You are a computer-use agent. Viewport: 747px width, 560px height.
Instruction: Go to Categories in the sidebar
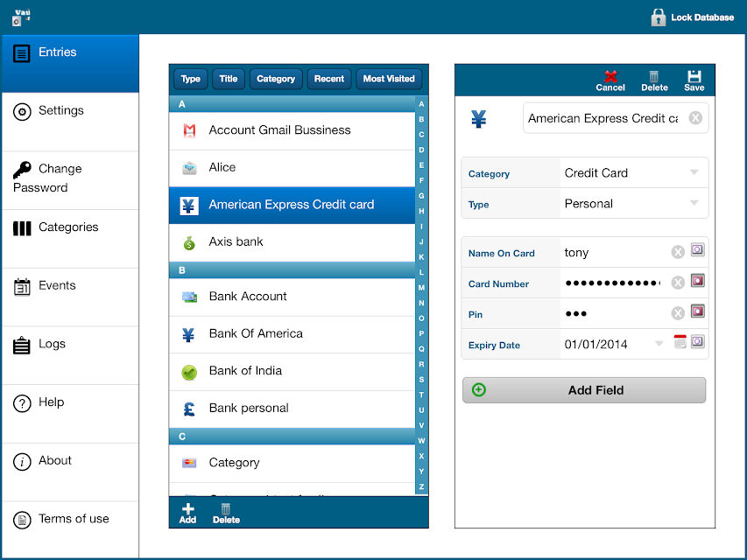pos(70,239)
